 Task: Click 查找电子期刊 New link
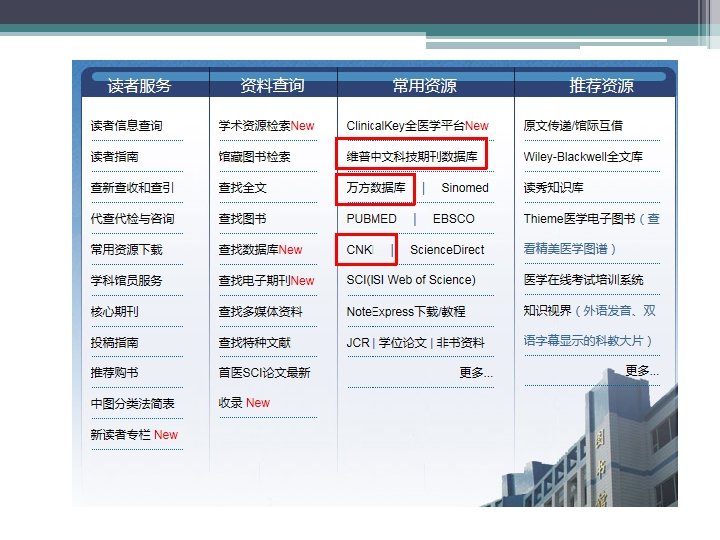pyautogui.click(x=266, y=281)
